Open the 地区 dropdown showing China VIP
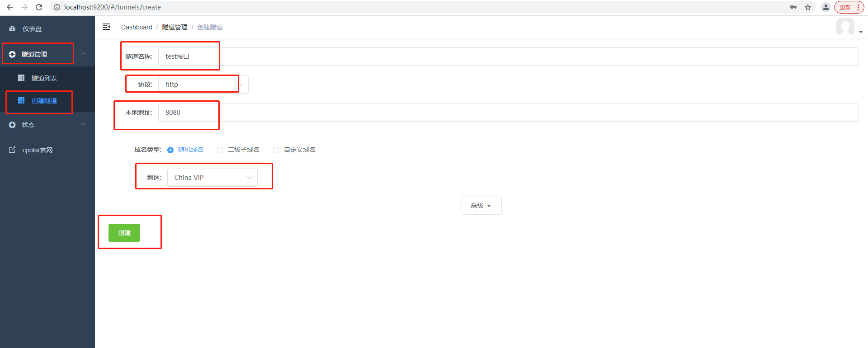868x348 pixels. click(x=212, y=178)
